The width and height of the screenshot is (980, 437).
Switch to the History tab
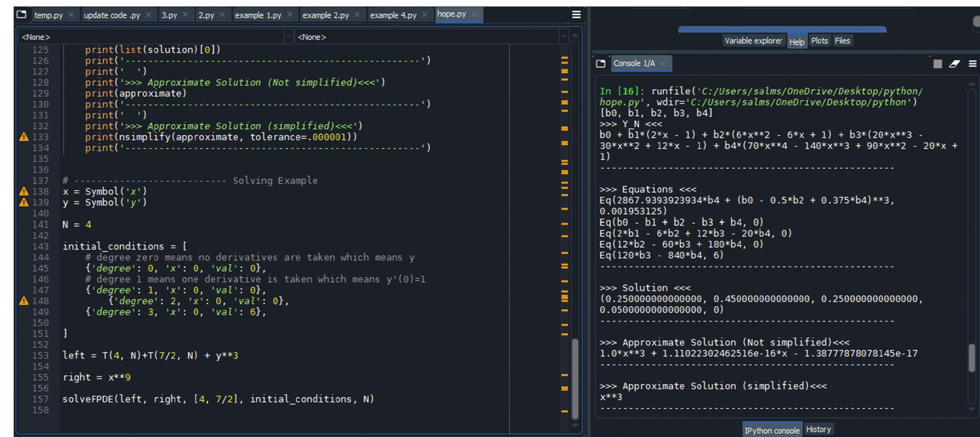click(818, 429)
